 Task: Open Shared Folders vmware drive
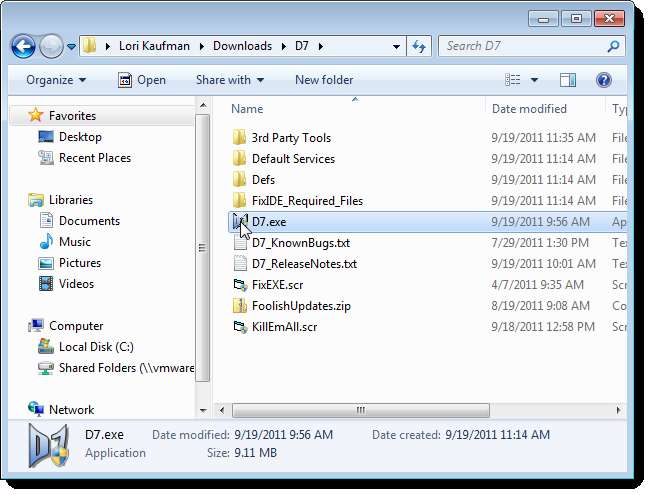click(126, 368)
